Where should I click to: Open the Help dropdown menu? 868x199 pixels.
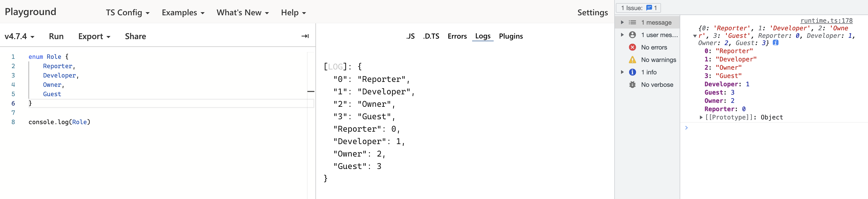click(293, 13)
